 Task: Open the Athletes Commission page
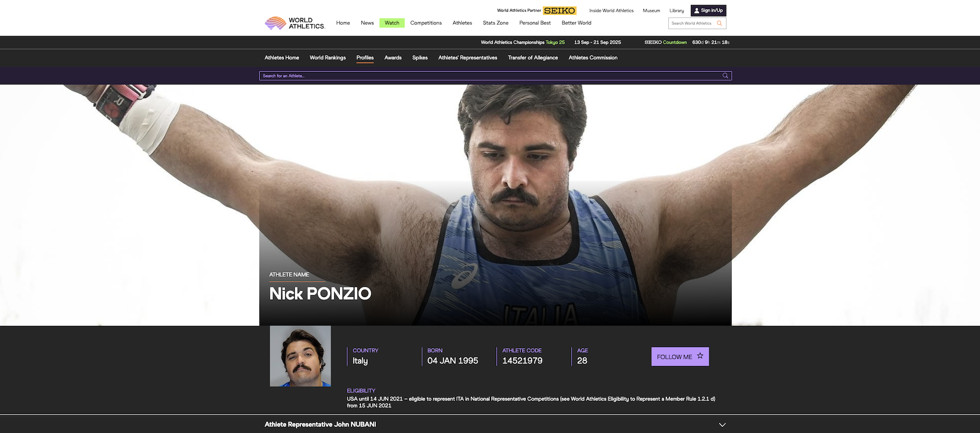[x=593, y=58]
